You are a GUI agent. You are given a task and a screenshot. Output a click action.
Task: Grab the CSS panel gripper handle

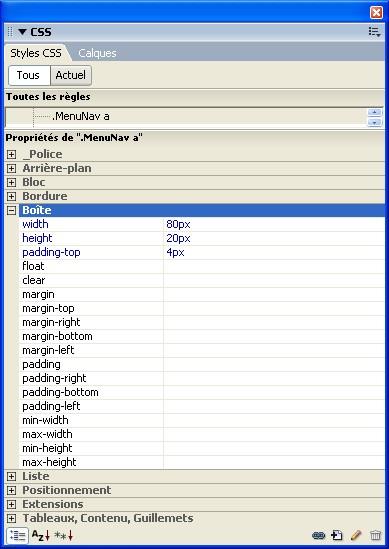pyautogui.click(x=10, y=32)
